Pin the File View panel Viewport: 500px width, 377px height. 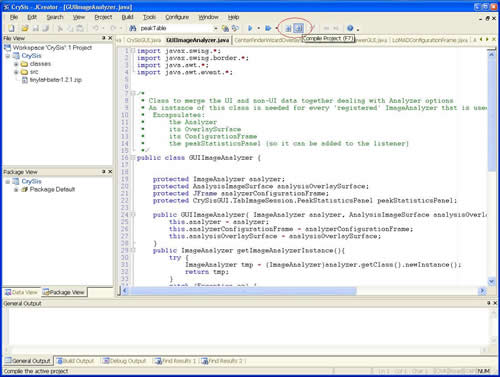point(104,38)
